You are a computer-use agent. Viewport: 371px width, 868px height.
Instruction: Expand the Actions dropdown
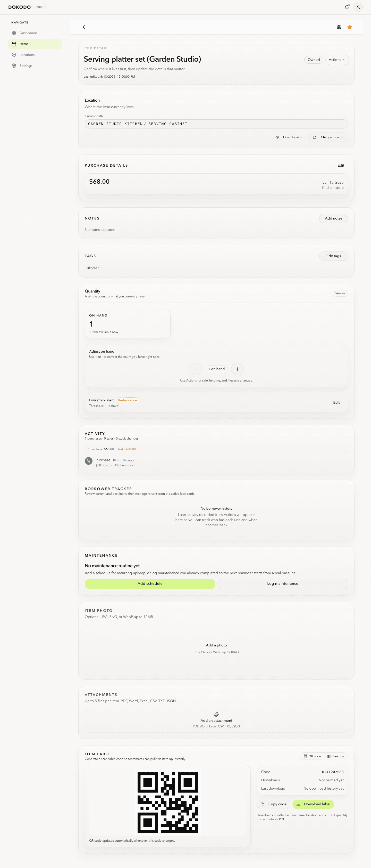click(337, 60)
